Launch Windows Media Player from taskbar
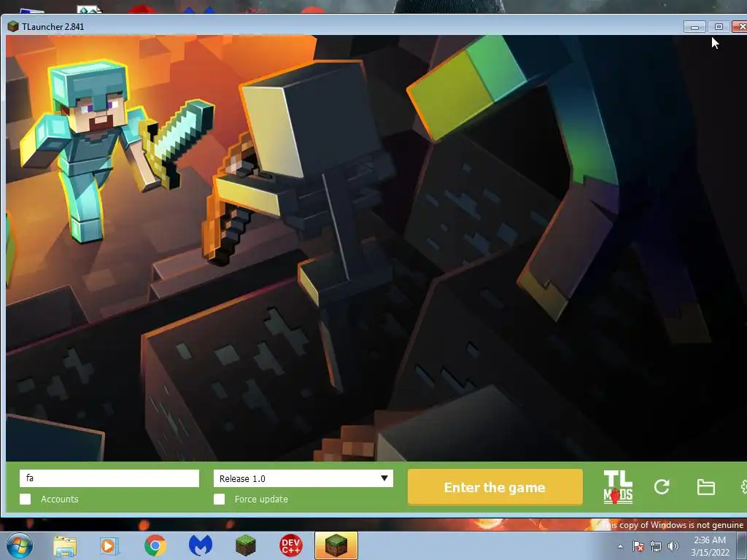Viewport: 747px width, 560px height. click(109, 546)
